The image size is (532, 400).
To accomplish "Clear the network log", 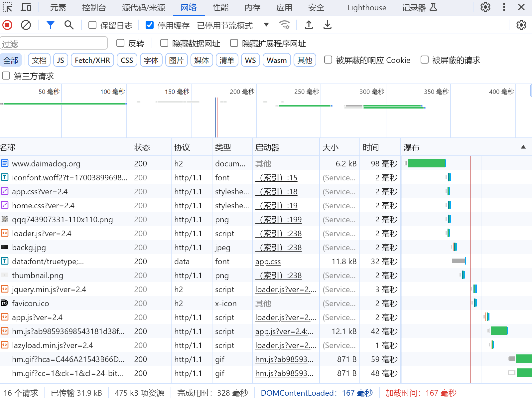I will click(x=26, y=25).
